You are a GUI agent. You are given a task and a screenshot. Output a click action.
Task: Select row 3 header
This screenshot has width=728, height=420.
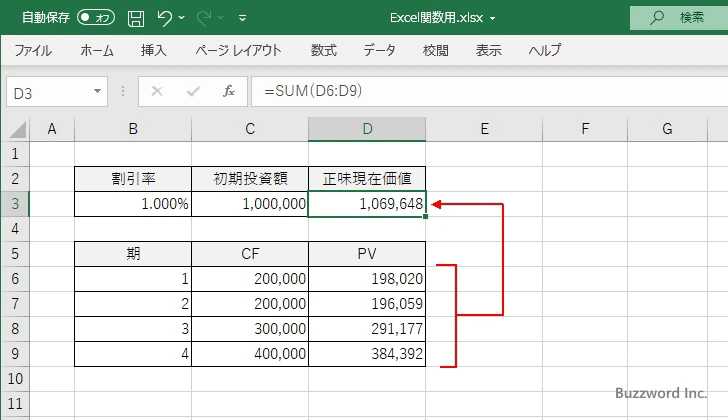[15, 204]
